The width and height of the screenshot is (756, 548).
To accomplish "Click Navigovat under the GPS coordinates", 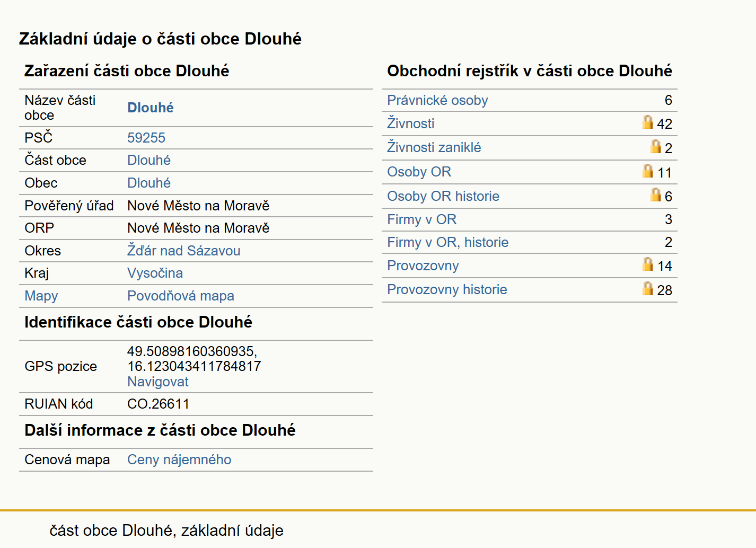I will coord(158,382).
